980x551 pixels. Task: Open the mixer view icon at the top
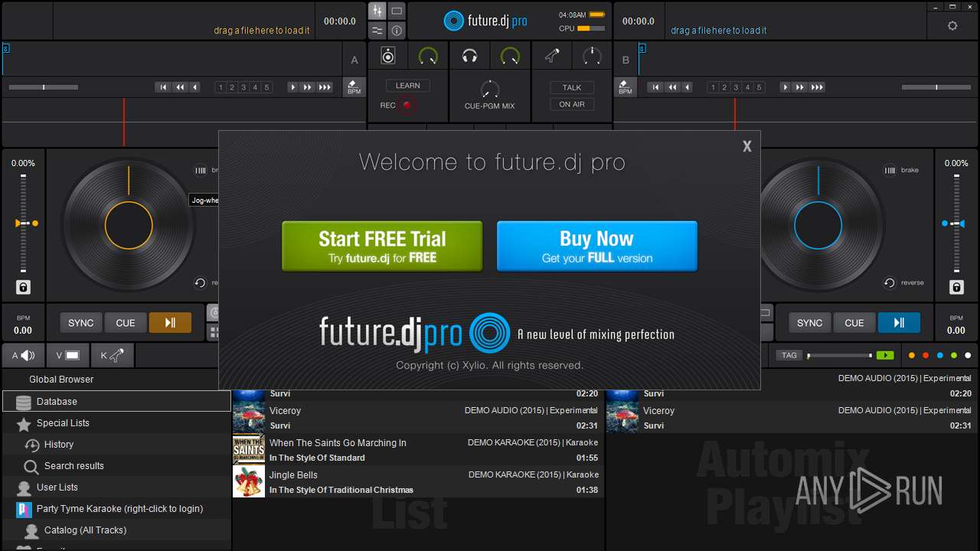tap(377, 11)
